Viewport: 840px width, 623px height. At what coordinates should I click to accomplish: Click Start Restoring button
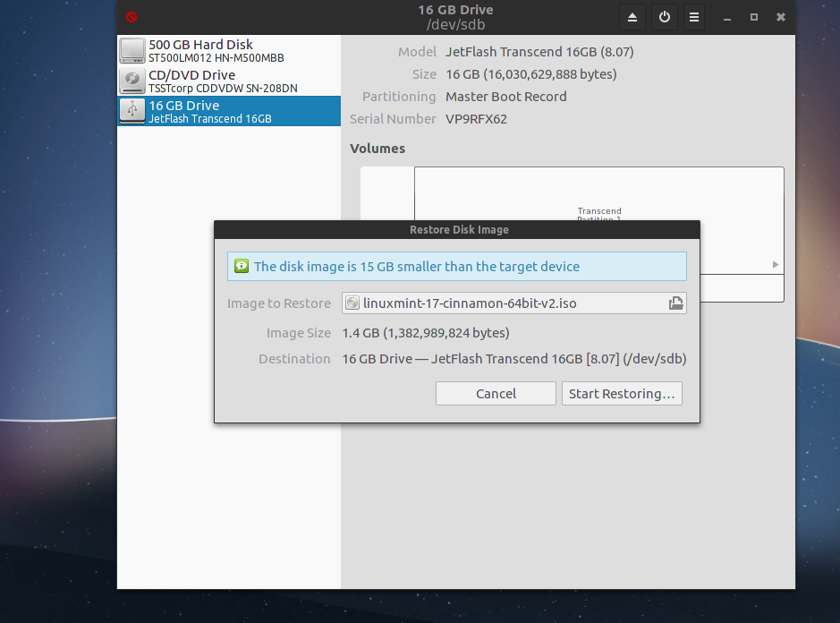pyautogui.click(x=622, y=394)
